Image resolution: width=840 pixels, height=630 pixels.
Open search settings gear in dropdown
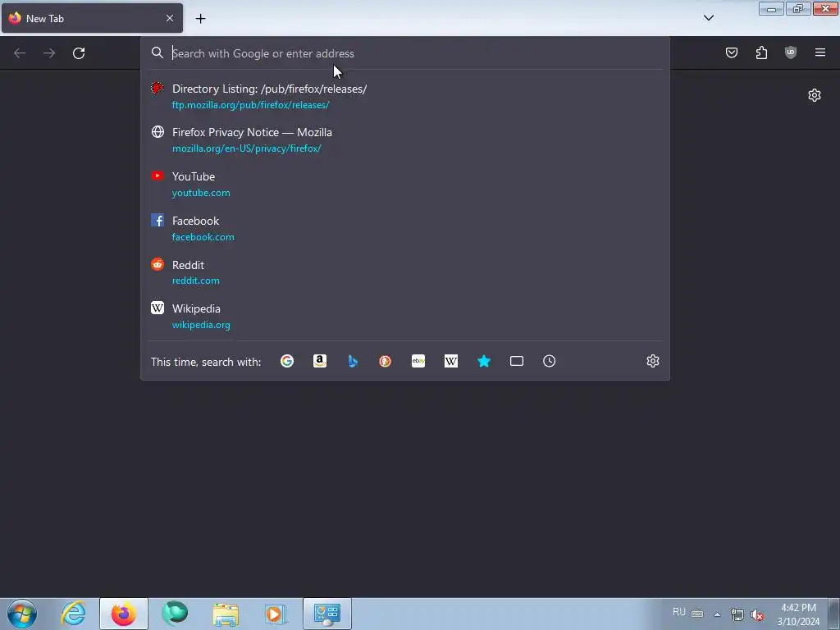tap(652, 361)
